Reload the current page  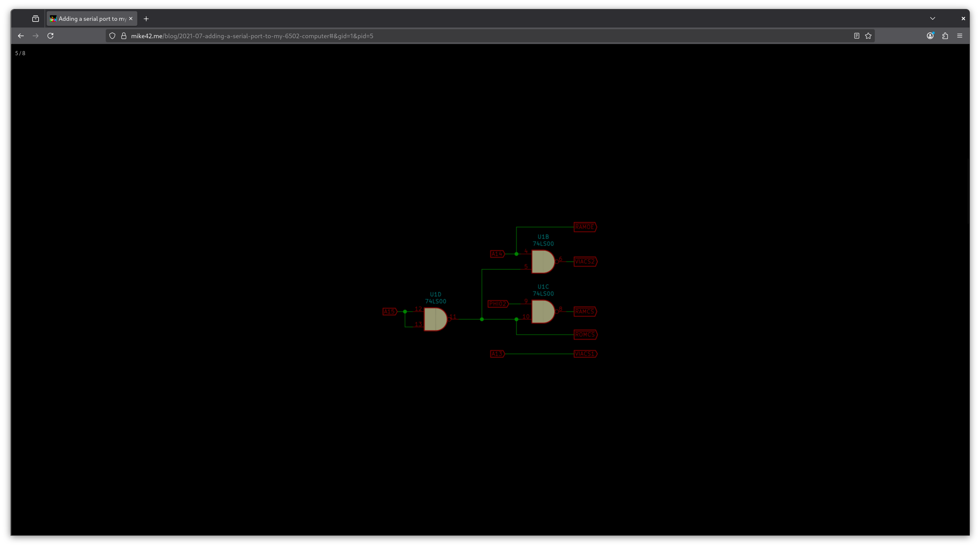pyautogui.click(x=50, y=36)
